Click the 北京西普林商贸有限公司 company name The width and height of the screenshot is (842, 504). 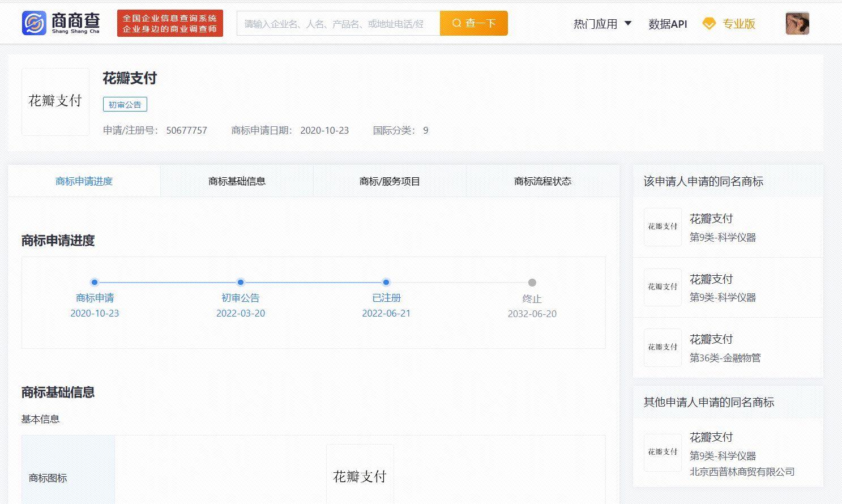742,472
